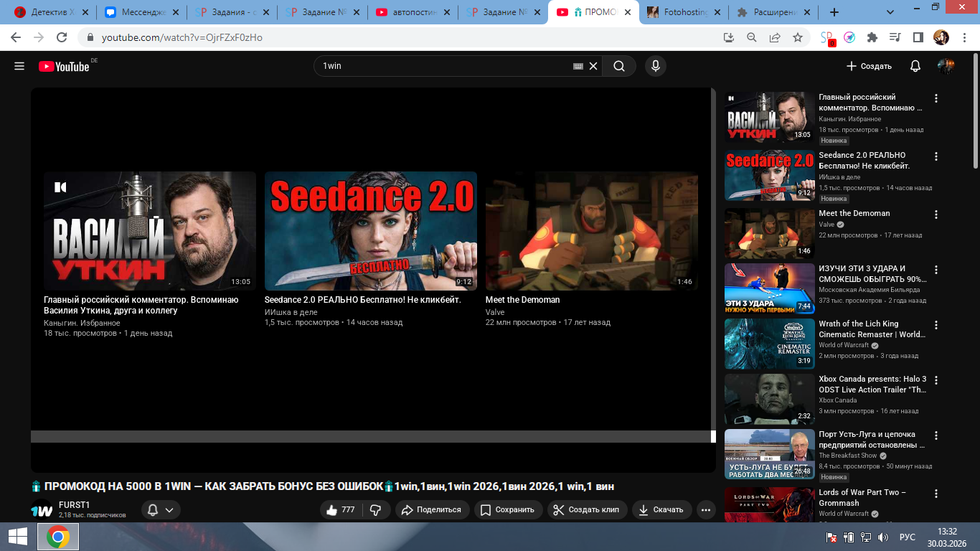Image resolution: width=980 pixels, height=551 pixels.
Task: Open the FURST1 channel avatar
Action: tap(42, 509)
